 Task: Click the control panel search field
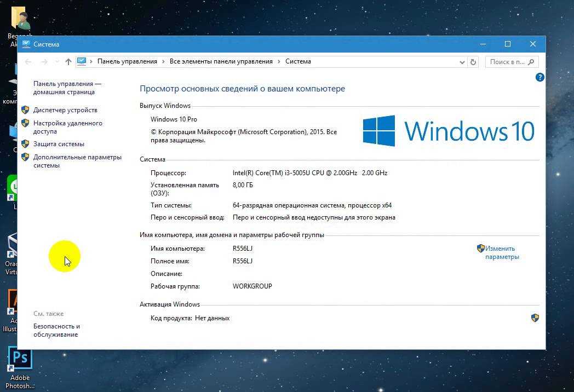512,62
